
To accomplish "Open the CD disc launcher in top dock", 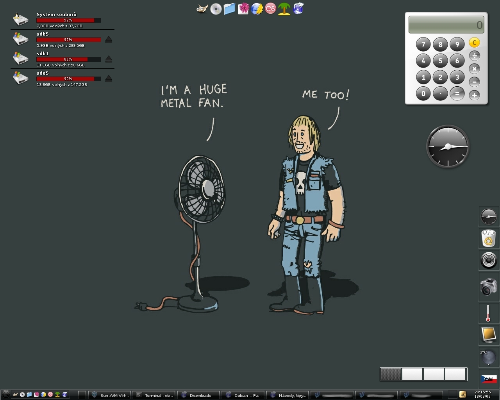I will 216,9.
